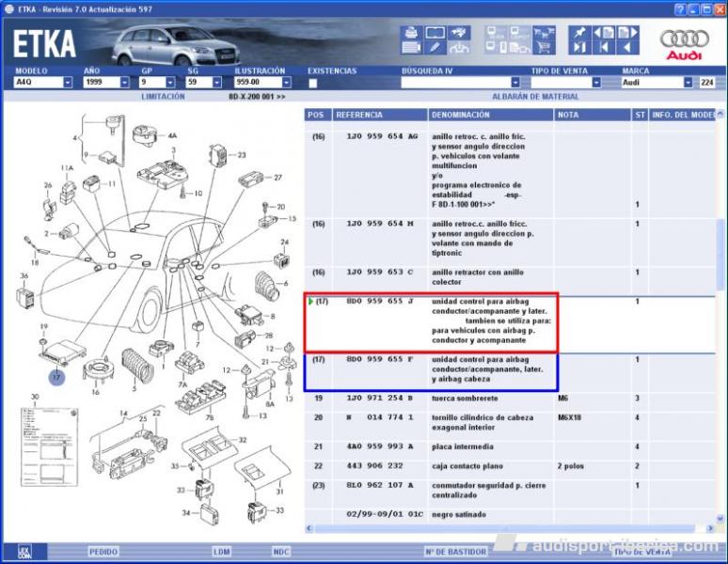
Task: Open the AÑO year dropdown
Action: pos(124,83)
